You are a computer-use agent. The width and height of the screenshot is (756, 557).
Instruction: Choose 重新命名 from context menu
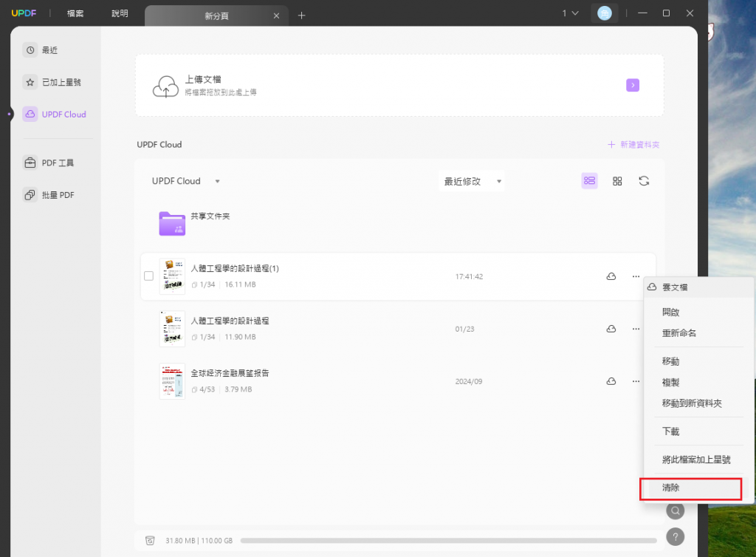(679, 332)
